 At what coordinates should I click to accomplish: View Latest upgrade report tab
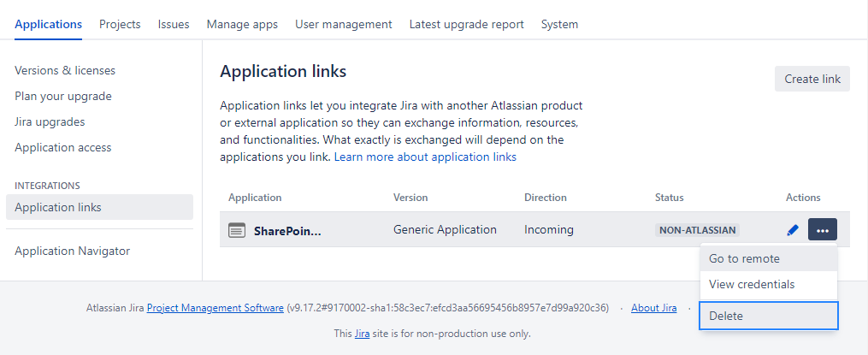point(466,24)
